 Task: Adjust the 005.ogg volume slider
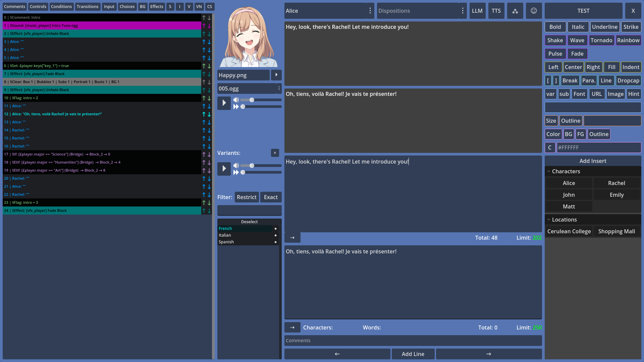[x=252, y=100]
